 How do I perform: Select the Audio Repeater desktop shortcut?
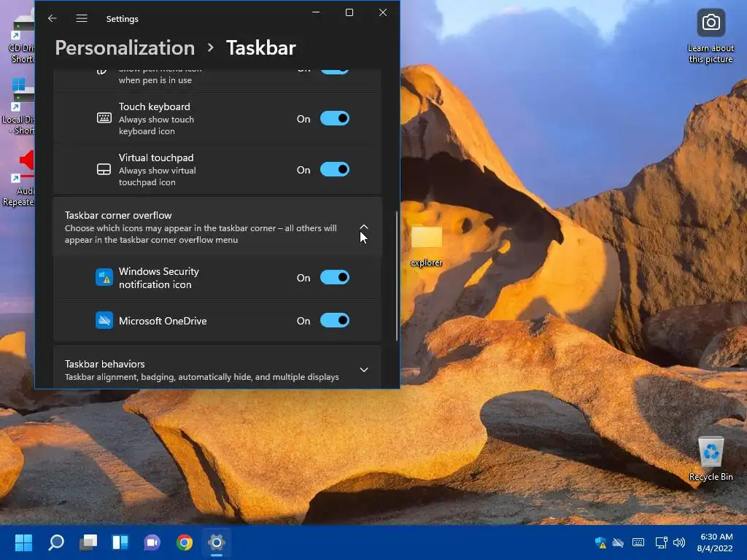tap(20, 178)
